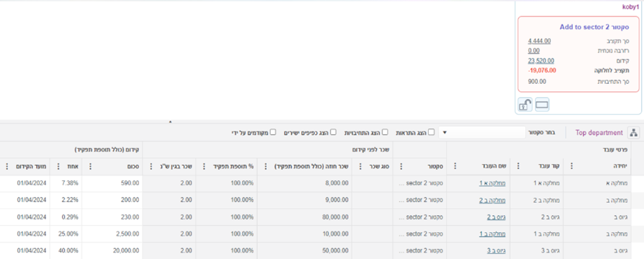Click the rectangle card-view icon beside padlock

pyautogui.click(x=542, y=105)
